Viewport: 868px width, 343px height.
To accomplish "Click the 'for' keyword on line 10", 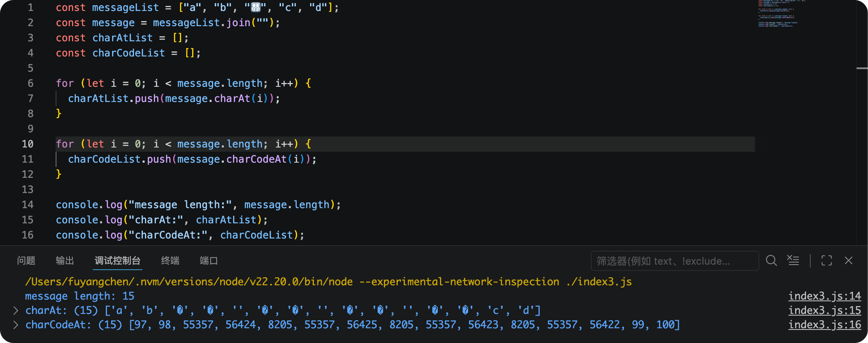I will [x=65, y=144].
